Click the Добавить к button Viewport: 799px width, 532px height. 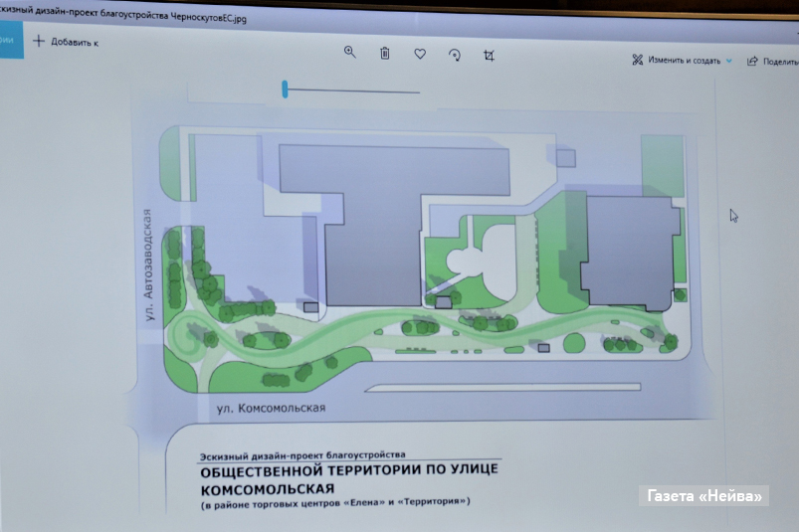click(x=66, y=42)
